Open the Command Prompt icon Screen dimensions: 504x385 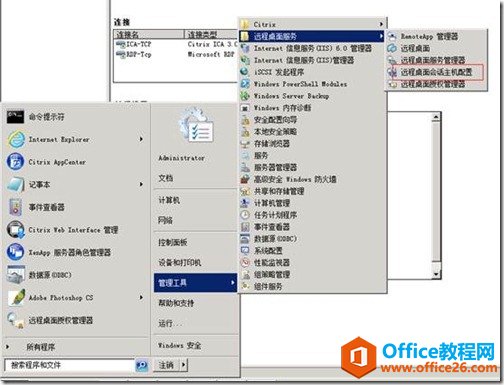[x=15, y=117]
